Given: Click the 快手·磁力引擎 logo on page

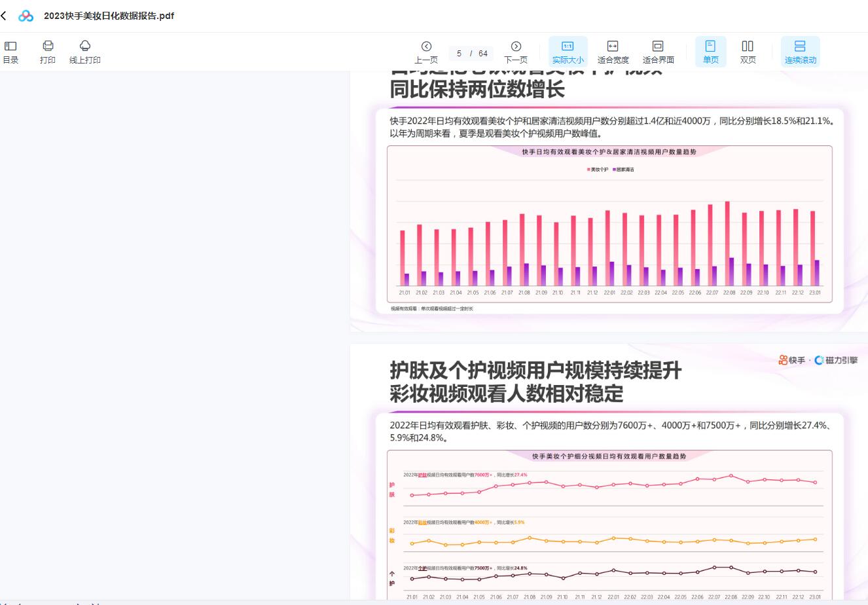Looking at the screenshot, I should 818,360.
